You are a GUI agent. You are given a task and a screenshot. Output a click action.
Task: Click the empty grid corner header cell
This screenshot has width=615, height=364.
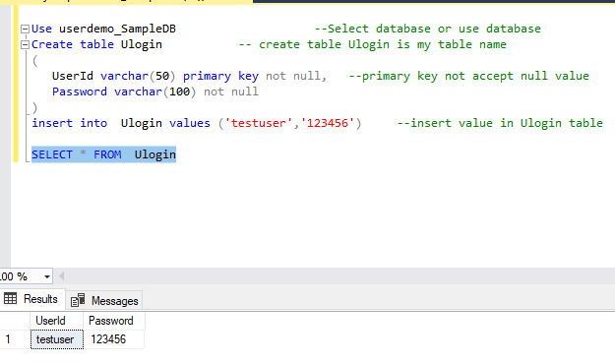click(15, 321)
